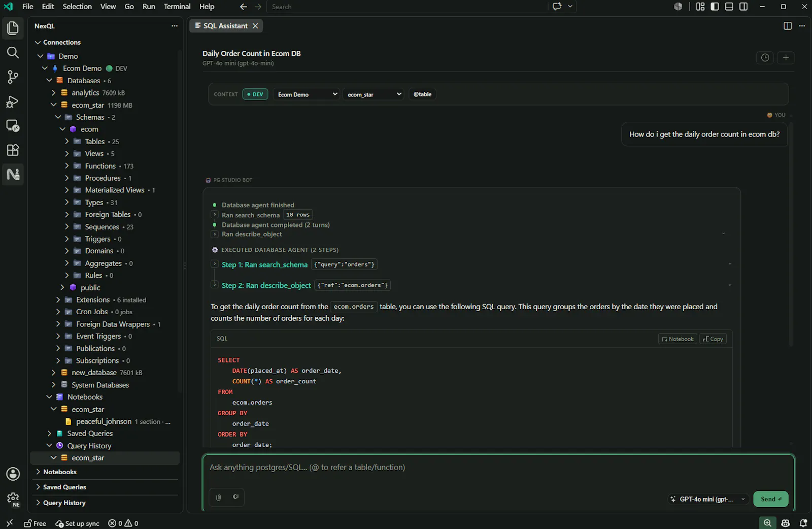The width and height of the screenshot is (812, 529).
Task: Open the Ecom Demo connection dropdown
Action: click(306, 94)
